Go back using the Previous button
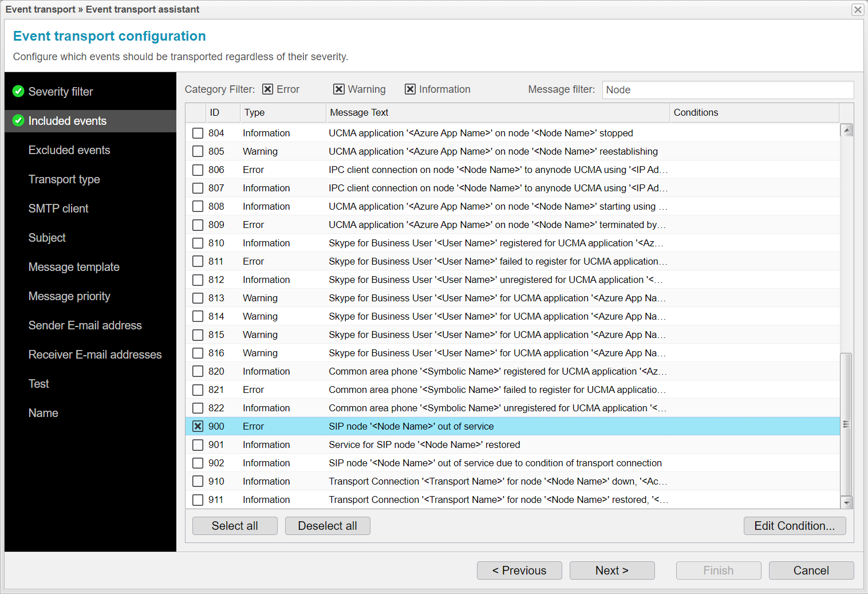868x594 pixels. tap(519, 570)
